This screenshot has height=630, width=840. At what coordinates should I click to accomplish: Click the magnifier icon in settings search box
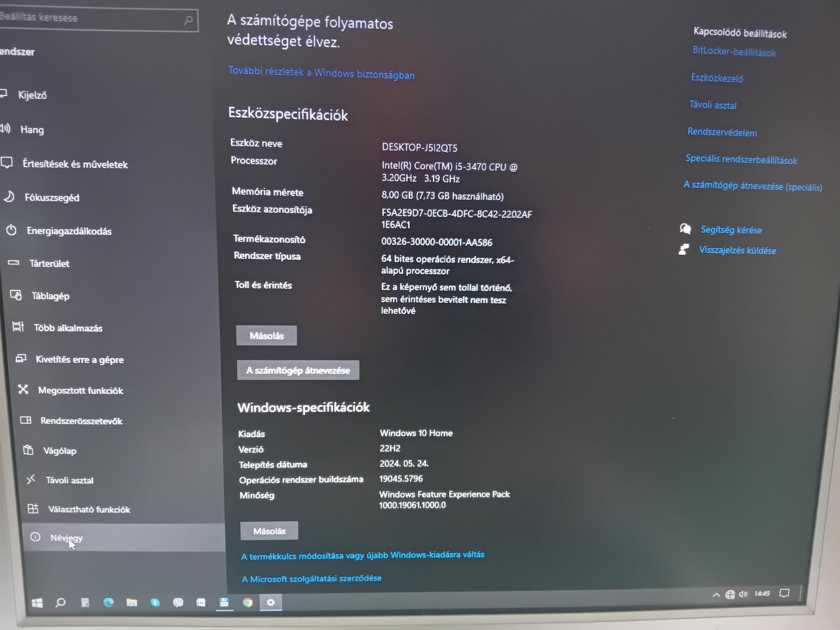click(x=188, y=20)
